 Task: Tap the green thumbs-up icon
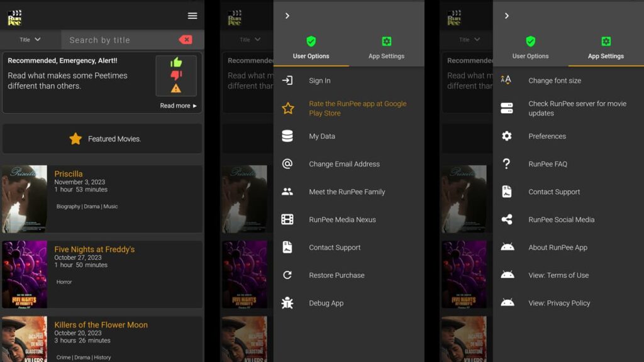tap(176, 62)
